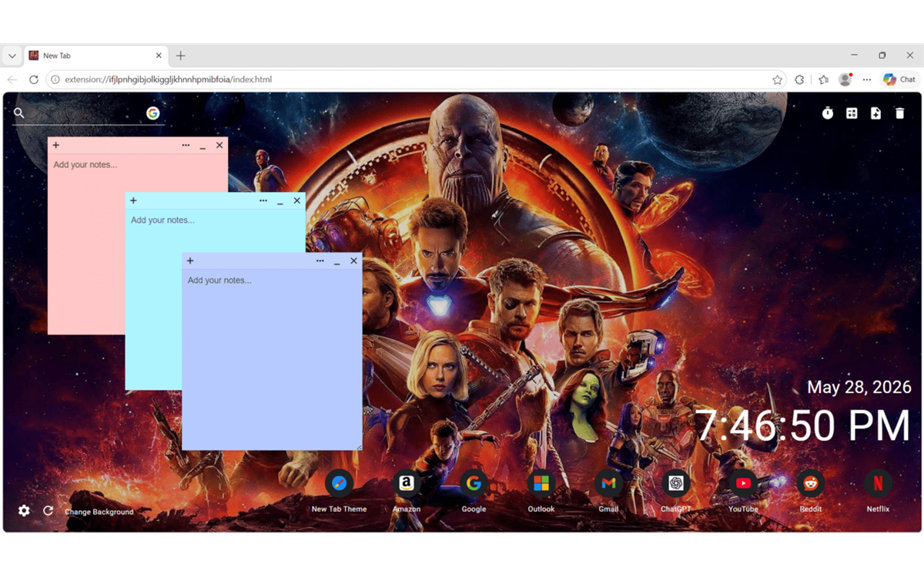Image resolution: width=924 pixels, height=578 pixels.
Task: Open a new browser tab with plus button
Action: pyautogui.click(x=181, y=55)
